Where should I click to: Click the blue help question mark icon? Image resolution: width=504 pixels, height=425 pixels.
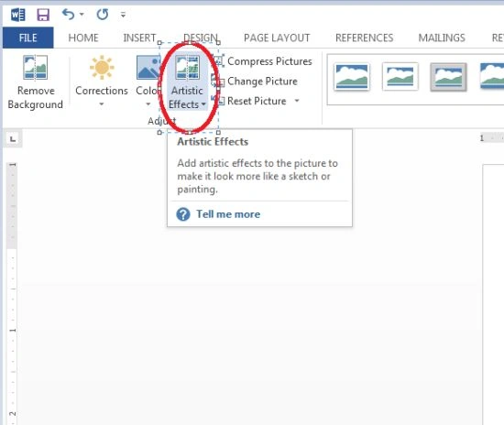click(183, 214)
